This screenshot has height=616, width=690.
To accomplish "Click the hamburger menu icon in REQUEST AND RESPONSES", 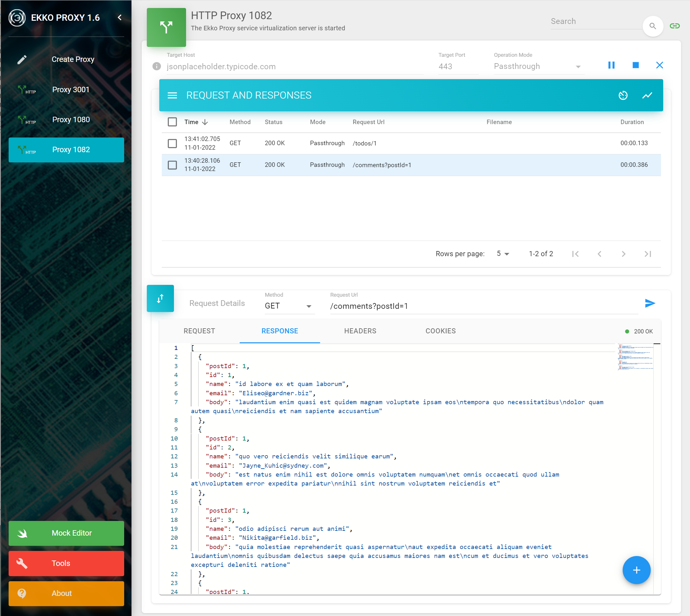I will click(x=171, y=94).
